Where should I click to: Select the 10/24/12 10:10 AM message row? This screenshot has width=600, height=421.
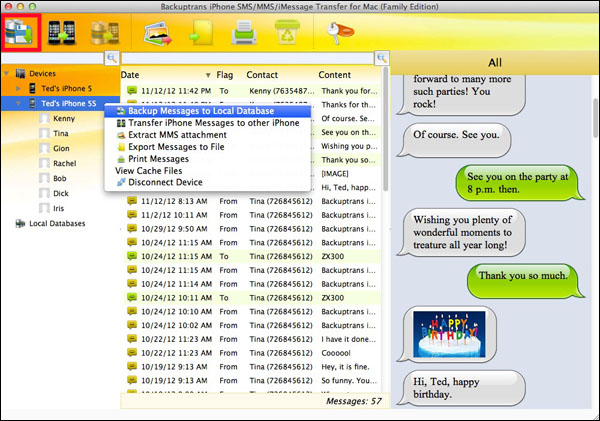[252, 311]
